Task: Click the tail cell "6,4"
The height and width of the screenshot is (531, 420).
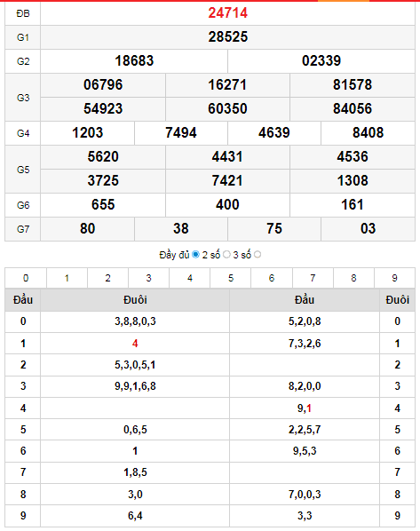Action: click(135, 516)
